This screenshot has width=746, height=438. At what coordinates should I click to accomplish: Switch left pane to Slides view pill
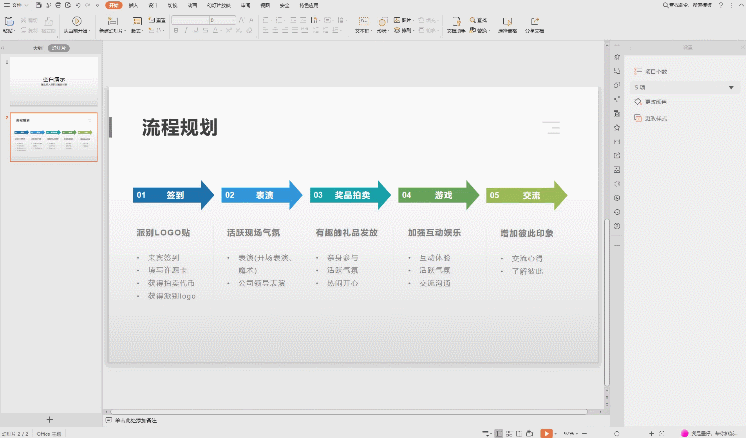[59, 48]
